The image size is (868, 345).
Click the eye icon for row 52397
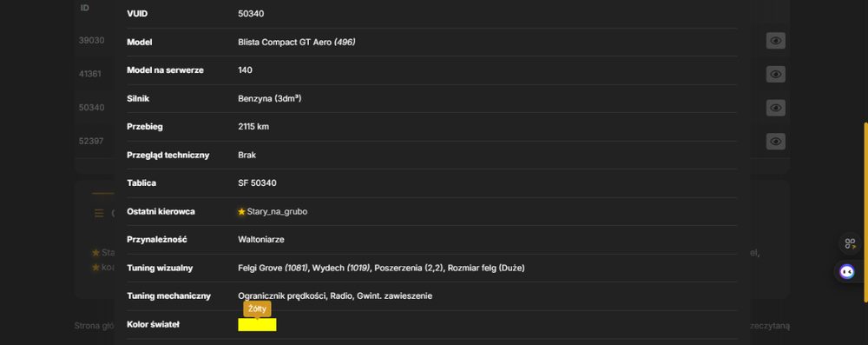point(775,142)
